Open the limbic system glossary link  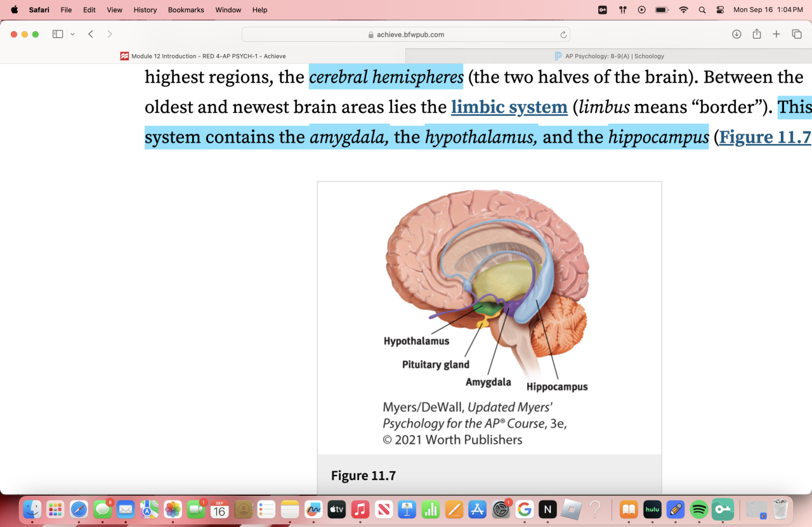tap(509, 107)
